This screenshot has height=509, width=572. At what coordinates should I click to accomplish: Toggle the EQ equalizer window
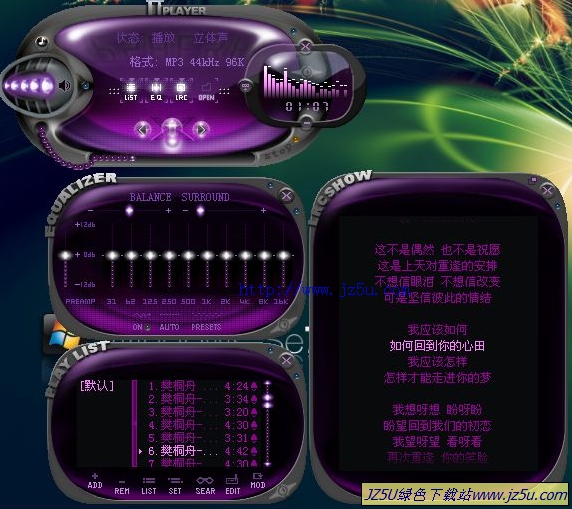click(156, 91)
